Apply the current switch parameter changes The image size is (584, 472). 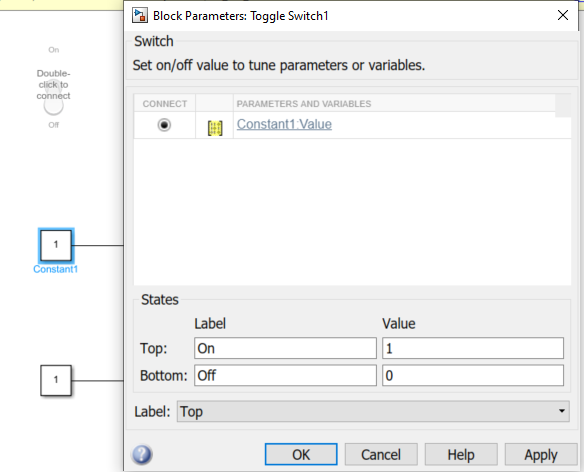(541, 454)
